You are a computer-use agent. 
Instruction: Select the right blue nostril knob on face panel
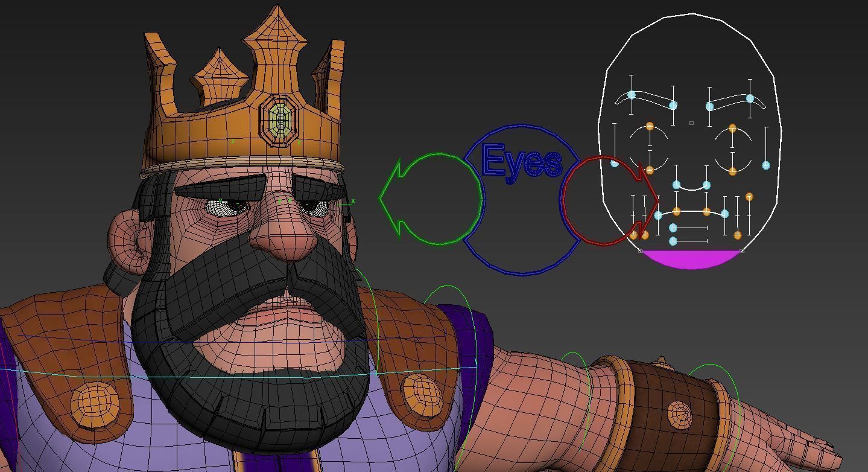click(706, 185)
